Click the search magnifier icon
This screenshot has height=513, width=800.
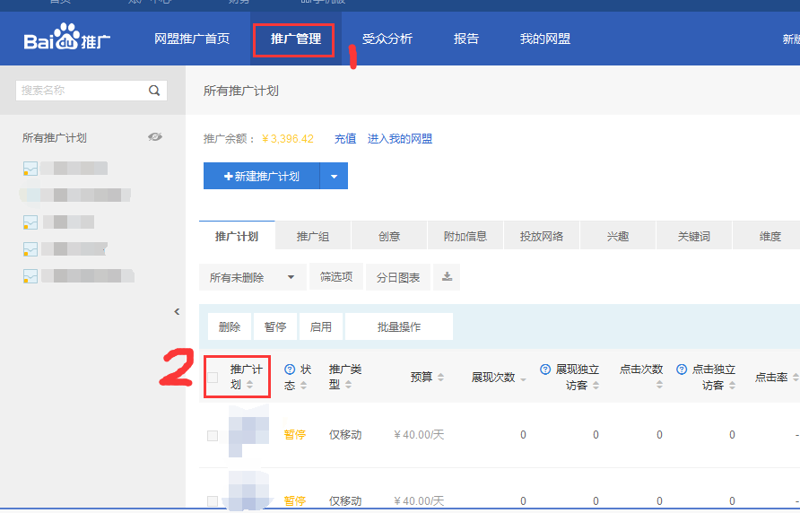pos(154,90)
